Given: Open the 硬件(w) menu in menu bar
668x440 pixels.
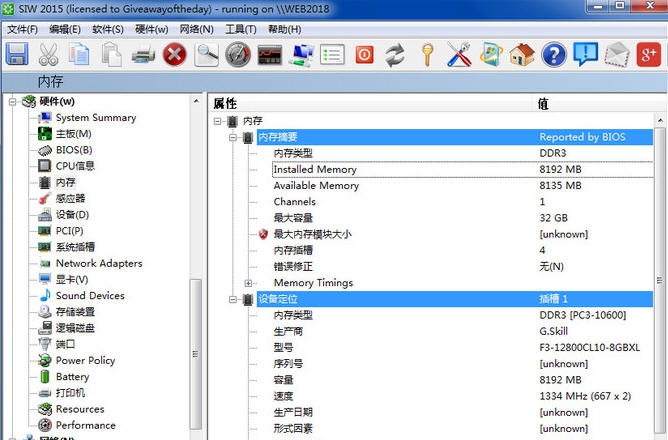Looking at the screenshot, I should 152,29.
